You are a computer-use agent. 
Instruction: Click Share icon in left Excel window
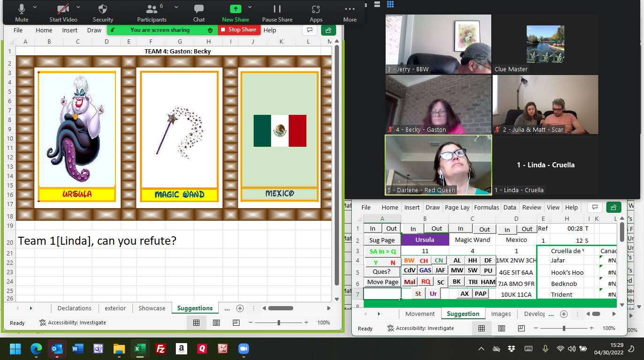(x=328, y=30)
